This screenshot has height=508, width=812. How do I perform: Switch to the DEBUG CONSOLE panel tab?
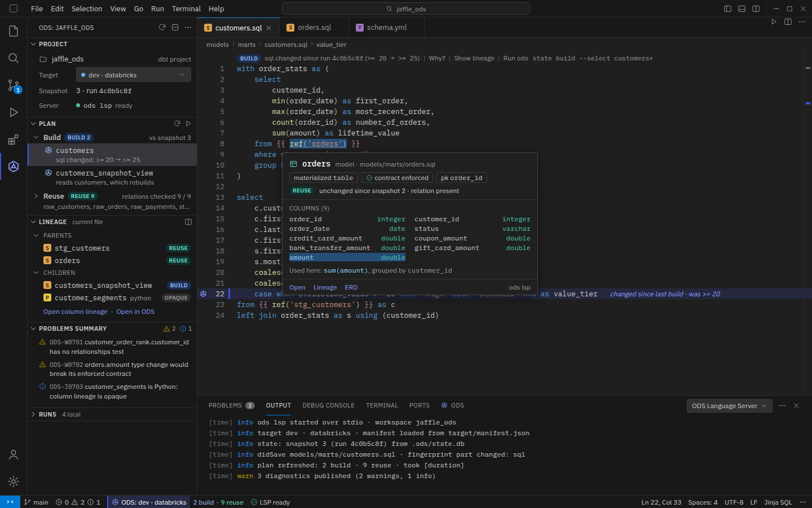point(328,405)
